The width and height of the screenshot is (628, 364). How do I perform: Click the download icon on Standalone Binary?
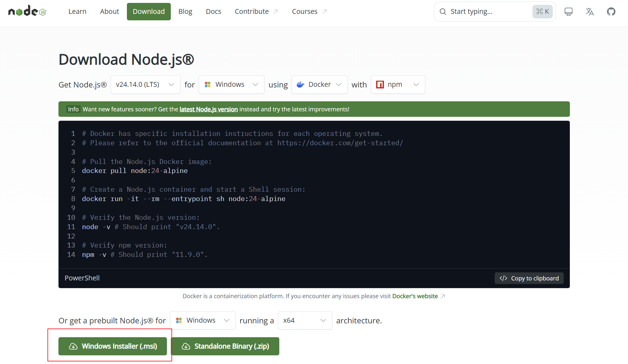(186, 346)
